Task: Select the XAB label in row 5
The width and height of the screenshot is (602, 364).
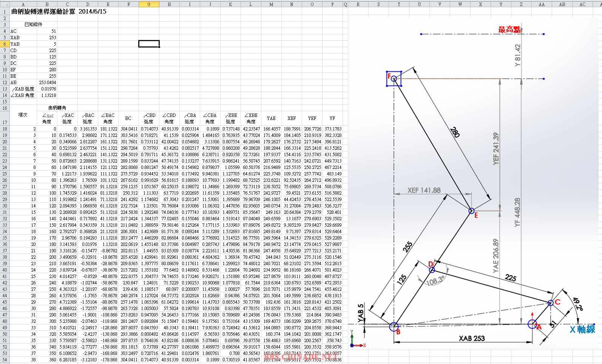Action: click(23, 37)
